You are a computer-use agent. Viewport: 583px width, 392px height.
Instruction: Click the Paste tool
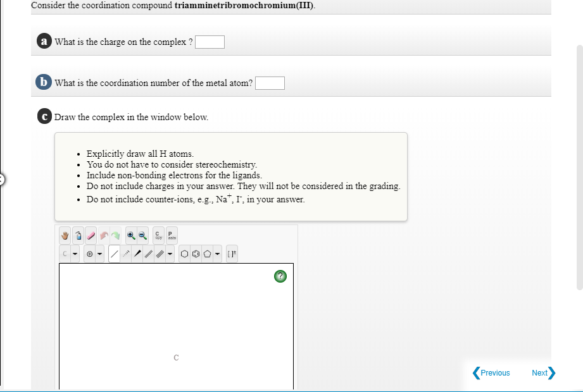click(170, 235)
